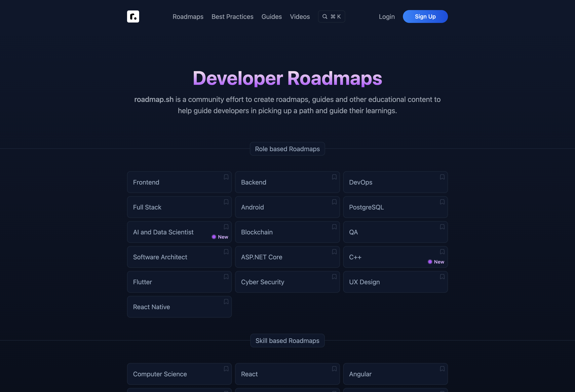The height and width of the screenshot is (392, 575).
Task: Open the React Native roadmap card
Action: point(179,307)
